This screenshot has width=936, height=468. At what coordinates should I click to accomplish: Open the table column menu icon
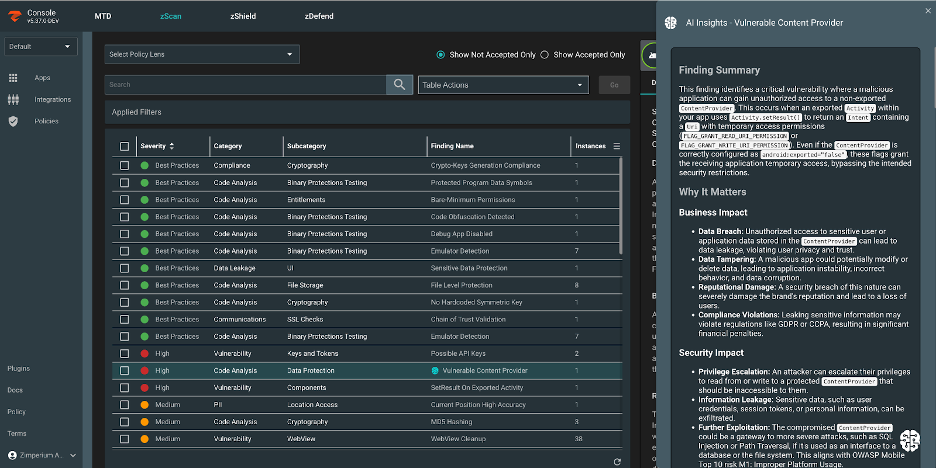[616, 146]
